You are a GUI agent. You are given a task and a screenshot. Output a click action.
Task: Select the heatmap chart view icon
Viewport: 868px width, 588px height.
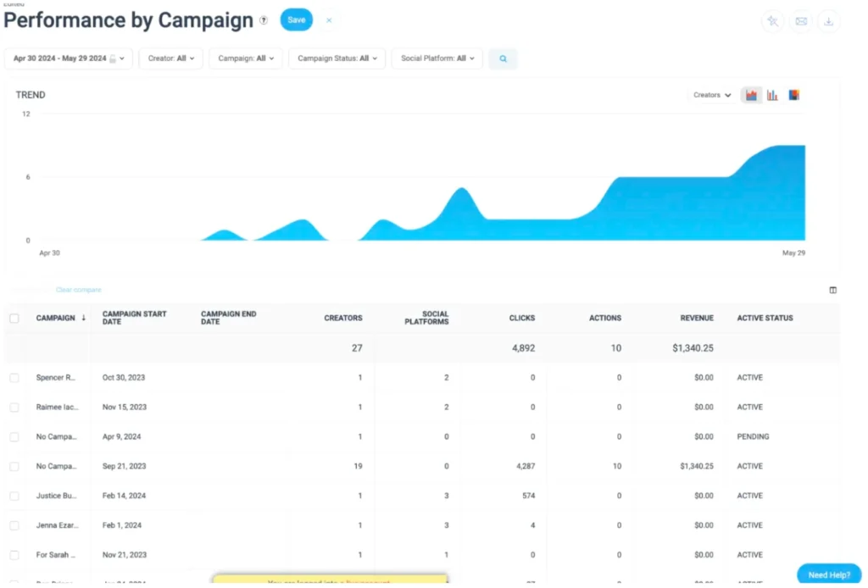pos(793,95)
